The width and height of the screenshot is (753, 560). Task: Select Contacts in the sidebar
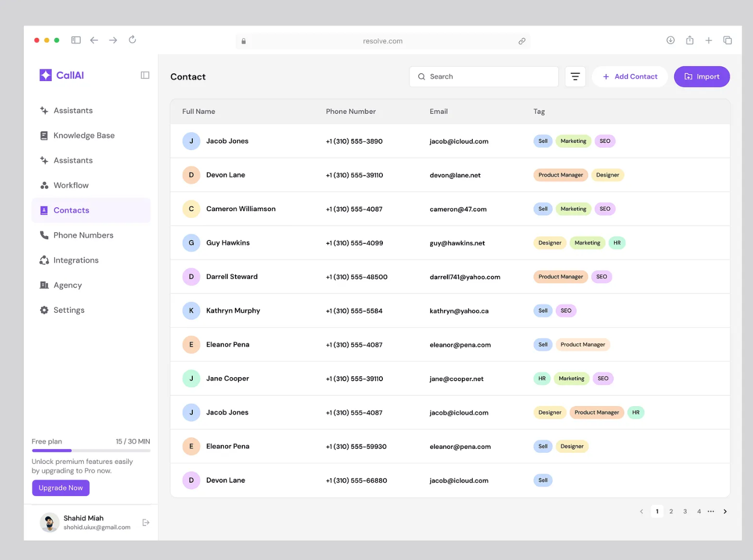pos(91,211)
